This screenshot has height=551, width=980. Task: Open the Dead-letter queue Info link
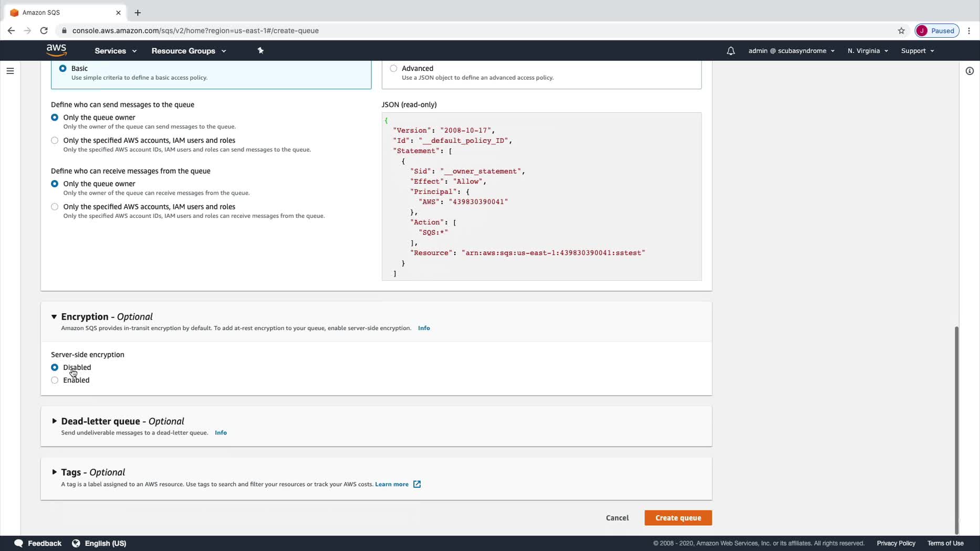tap(221, 432)
